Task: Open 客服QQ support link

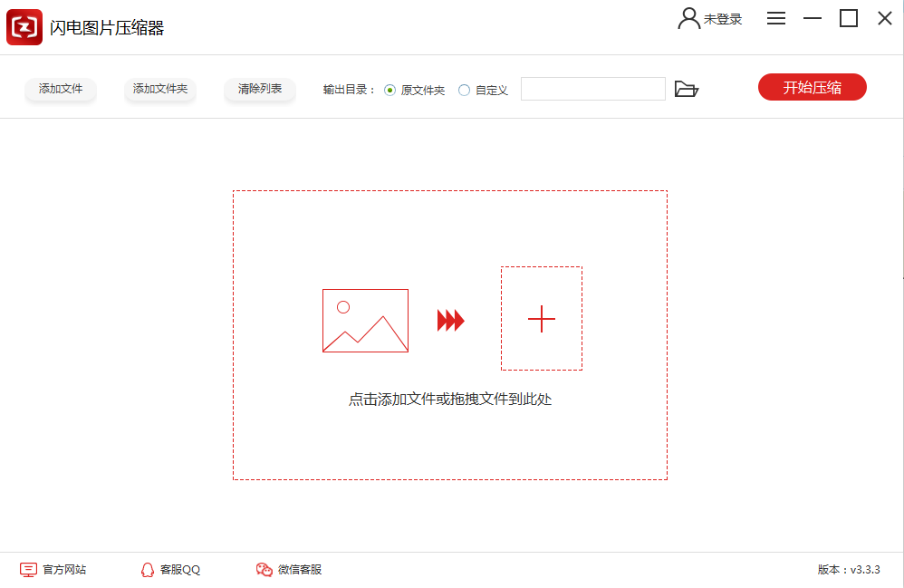Action: (x=170, y=570)
